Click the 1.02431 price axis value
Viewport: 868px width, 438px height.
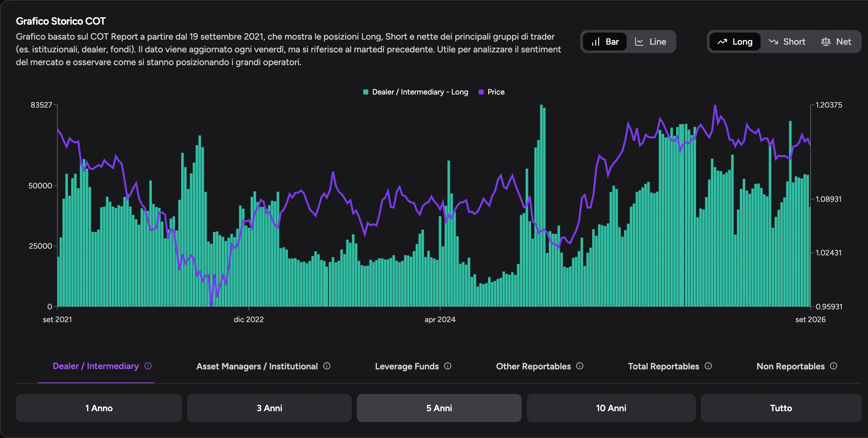(828, 253)
